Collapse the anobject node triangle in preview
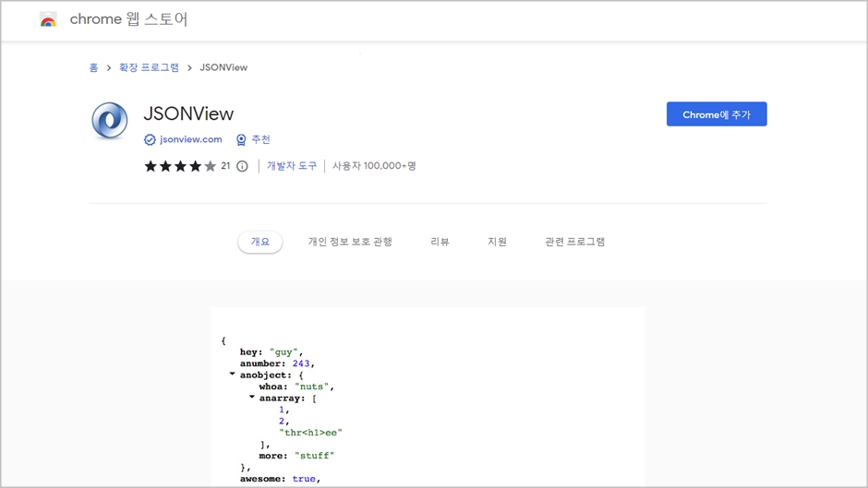 pos(232,374)
